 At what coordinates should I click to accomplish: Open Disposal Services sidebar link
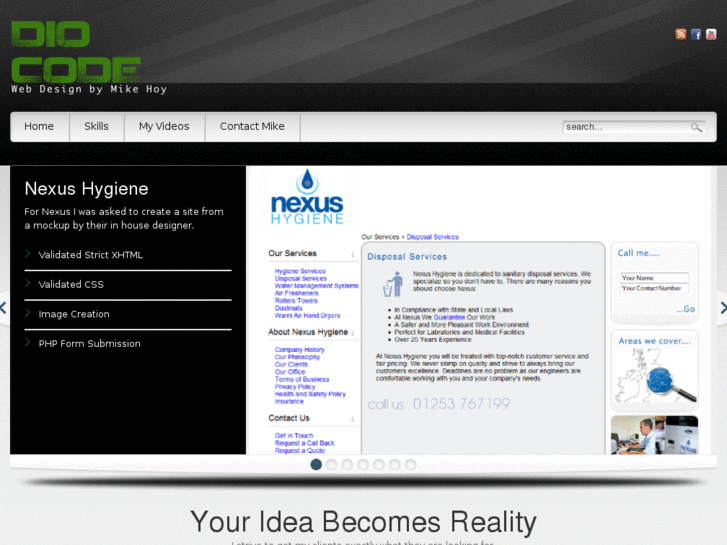tap(300, 278)
